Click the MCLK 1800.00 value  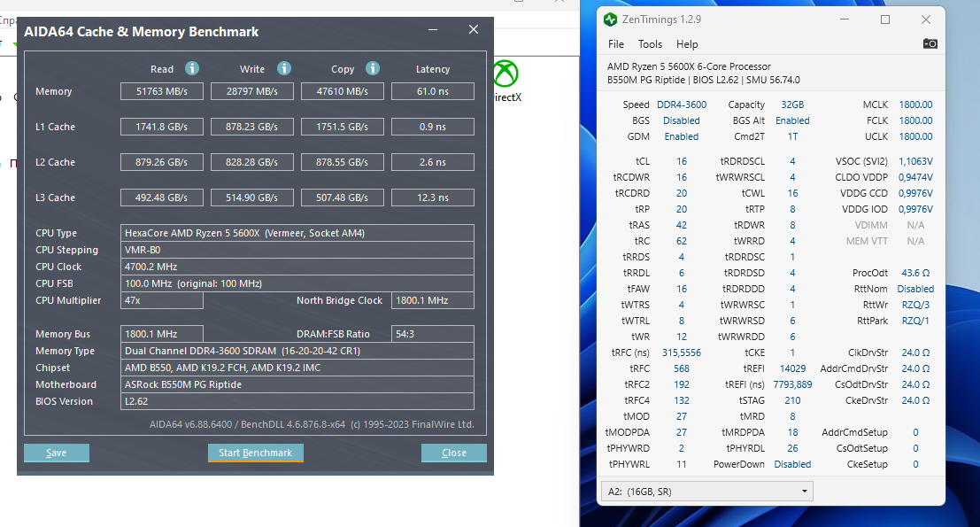pyautogui.click(x=915, y=105)
